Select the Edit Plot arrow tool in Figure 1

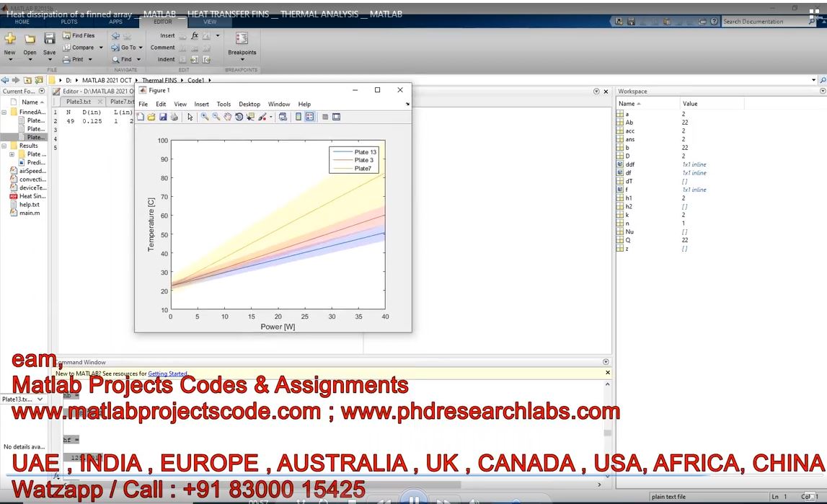pos(190,117)
